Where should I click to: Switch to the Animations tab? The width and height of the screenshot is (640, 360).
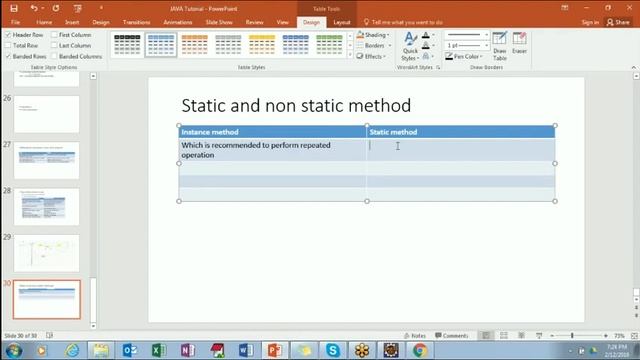tap(178, 22)
